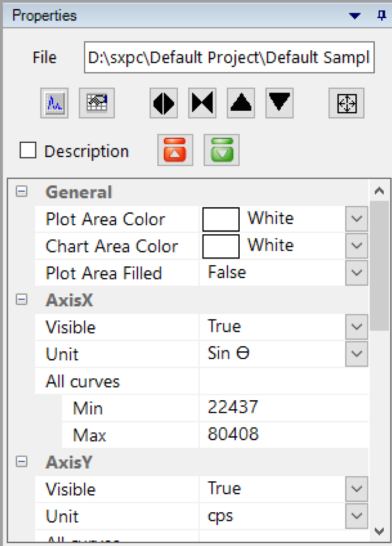Screen dimensions: 392x546
Task: Open the Properties panel options menu arrow
Action: coord(355,16)
